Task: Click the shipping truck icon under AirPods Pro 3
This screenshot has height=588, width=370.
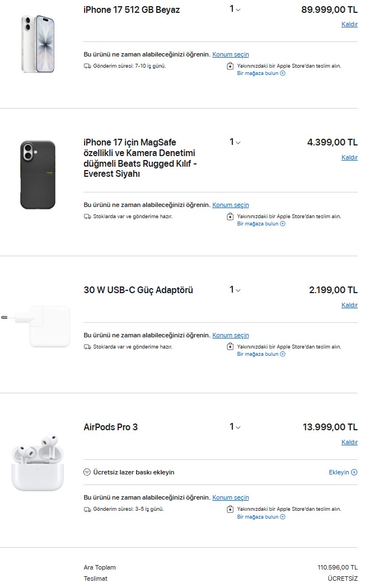Action: pos(87,510)
